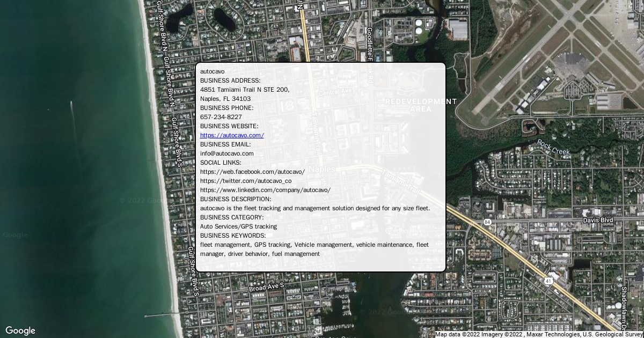644x338 pixels.
Task: Click the route 41 highway shield
Action: [x=548, y=281]
